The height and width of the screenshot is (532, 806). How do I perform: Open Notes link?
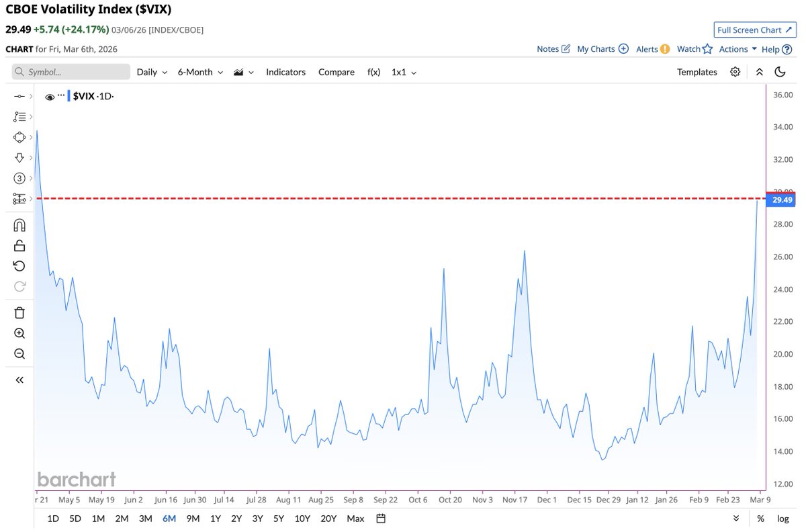[553, 49]
